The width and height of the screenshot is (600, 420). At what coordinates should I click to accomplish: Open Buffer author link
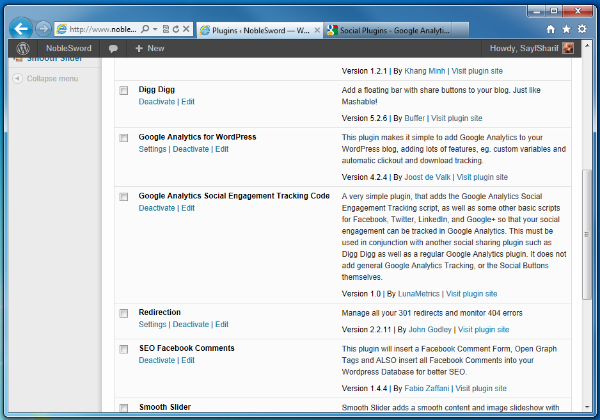click(x=414, y=118)
